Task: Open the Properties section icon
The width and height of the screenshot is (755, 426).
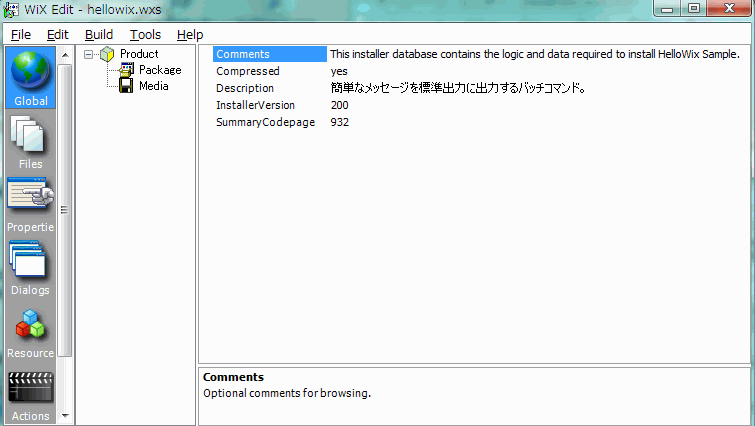Action: point(30,194)
